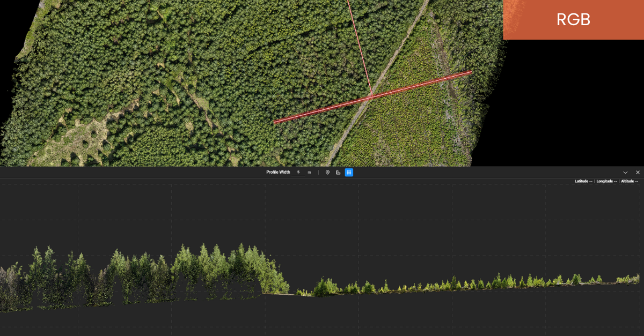Image resolution: width=644 pixels, height=336 pixels.
Task: Click the thin vertical red line in map
Action: click(x=360, y=48)
